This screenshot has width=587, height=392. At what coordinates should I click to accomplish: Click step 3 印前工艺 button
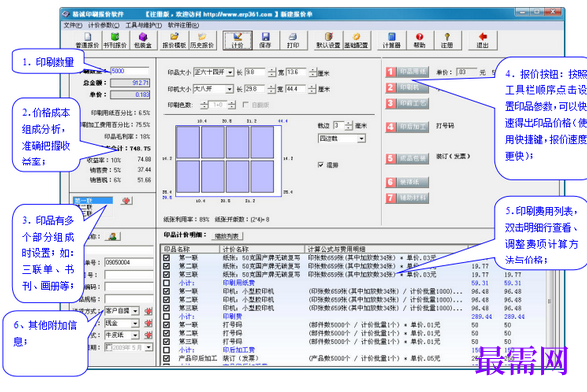[x=407, y=103]
